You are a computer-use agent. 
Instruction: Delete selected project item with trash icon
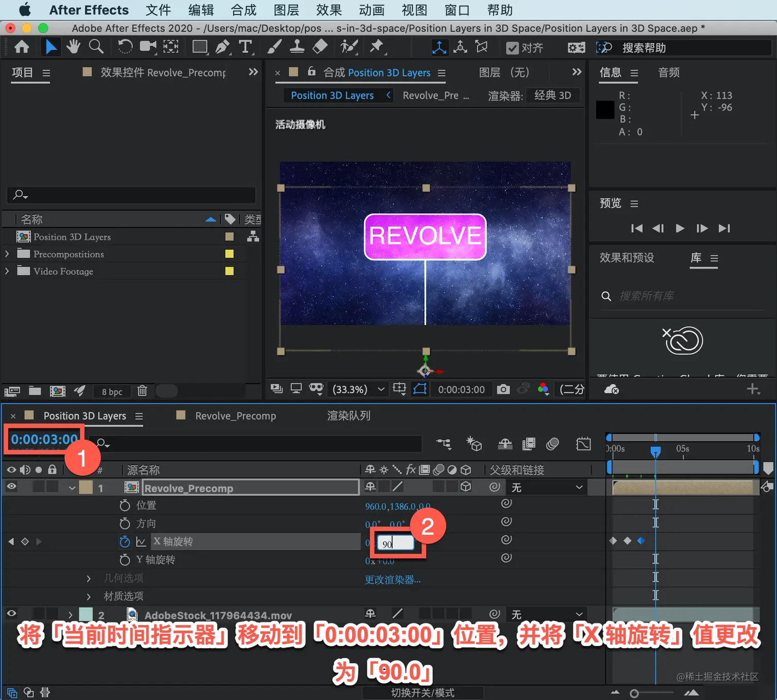[x=142, y=391]
